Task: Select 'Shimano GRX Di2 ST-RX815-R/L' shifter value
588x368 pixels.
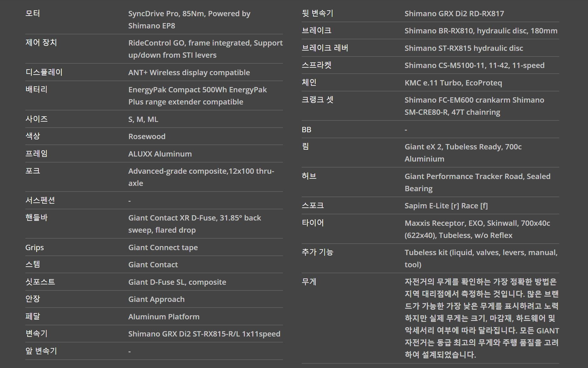Action: (184, 334)
